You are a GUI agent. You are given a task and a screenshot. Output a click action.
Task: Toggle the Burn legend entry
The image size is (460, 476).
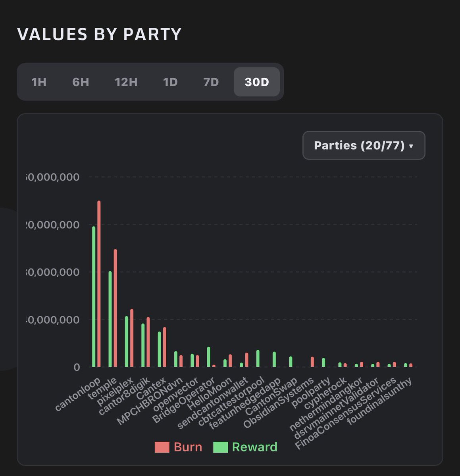179,447
